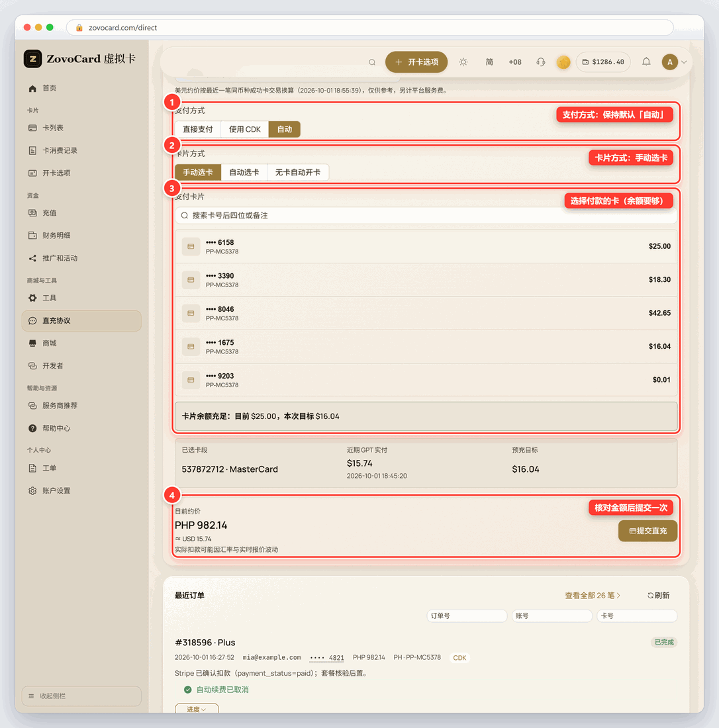Click the 订单号 filter field
Image resolution: width=719 pixels, height=728 pixels.
467,615
